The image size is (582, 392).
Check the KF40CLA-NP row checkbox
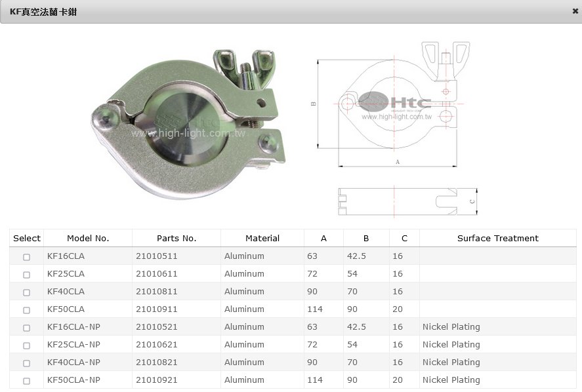point(26,363)
